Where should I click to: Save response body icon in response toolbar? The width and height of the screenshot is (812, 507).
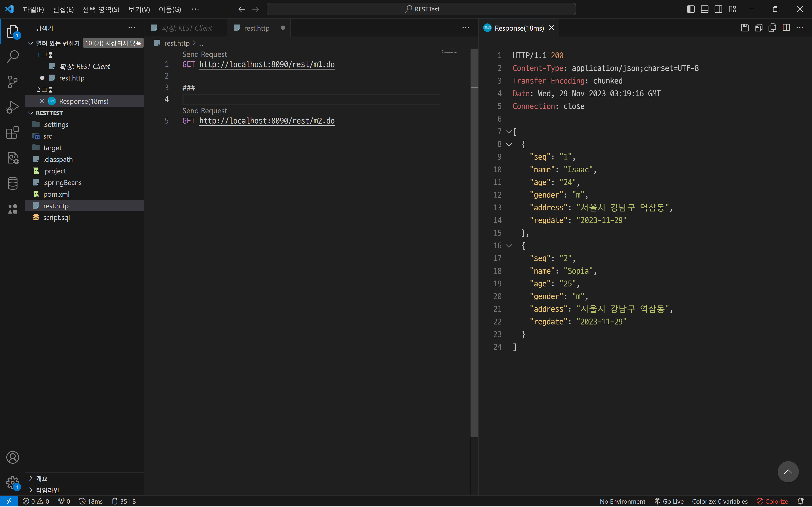(758, 28)
